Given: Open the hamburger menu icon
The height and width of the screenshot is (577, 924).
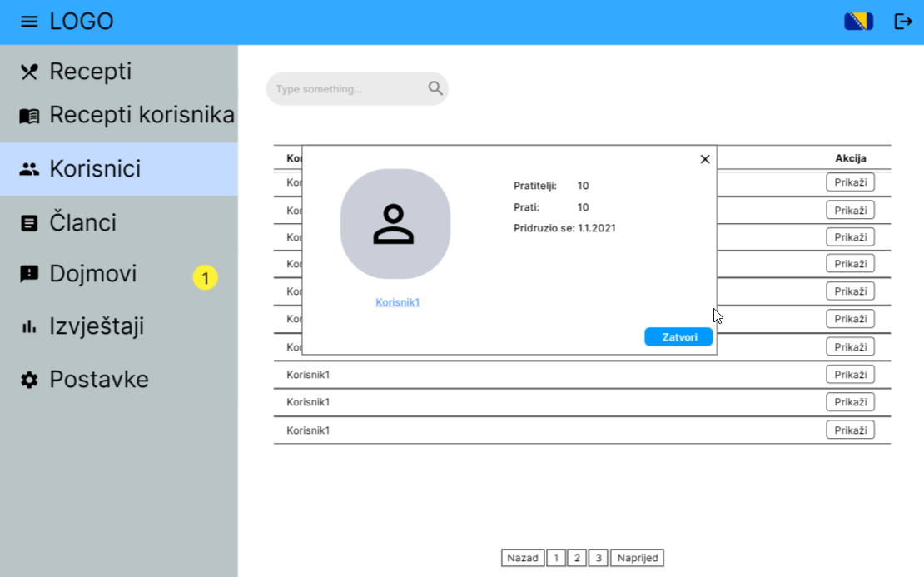Looking at the screenshot, I should (x=29, y=22).
